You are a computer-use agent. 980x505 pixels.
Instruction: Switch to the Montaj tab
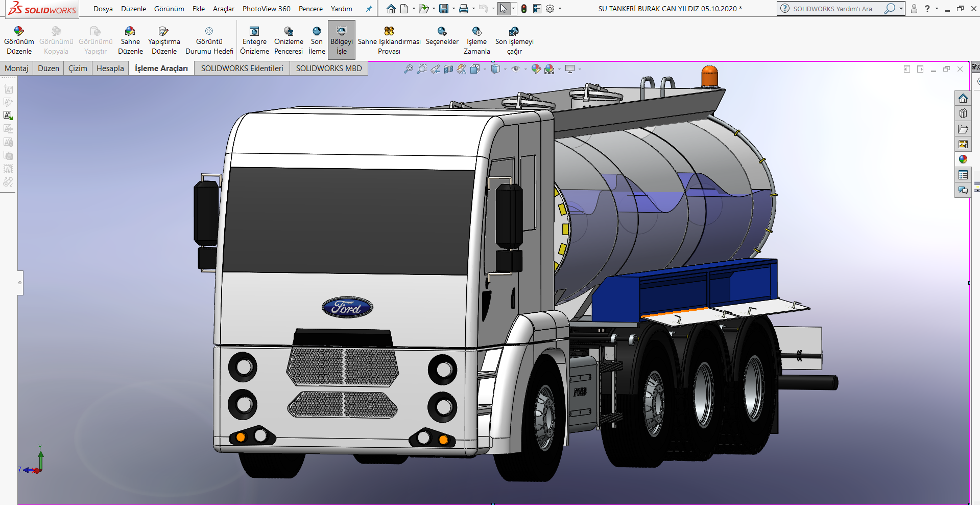16,68
